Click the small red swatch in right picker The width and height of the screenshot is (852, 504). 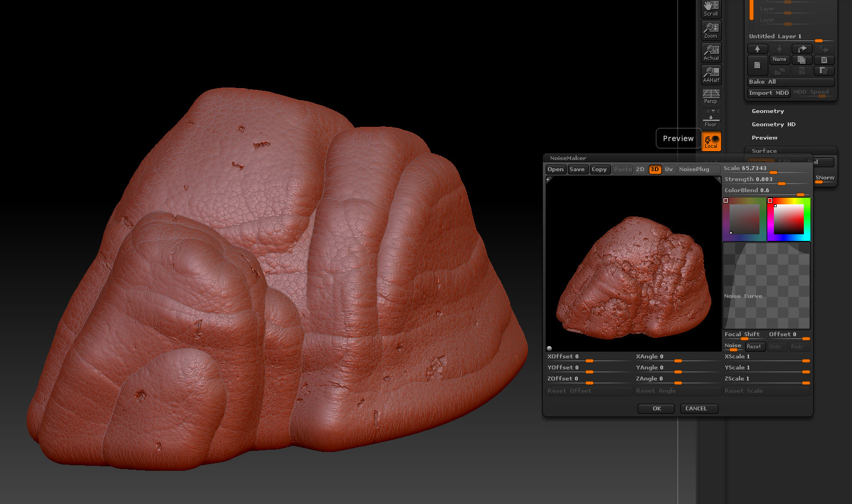pyautogui.click(x=770, y=200)
